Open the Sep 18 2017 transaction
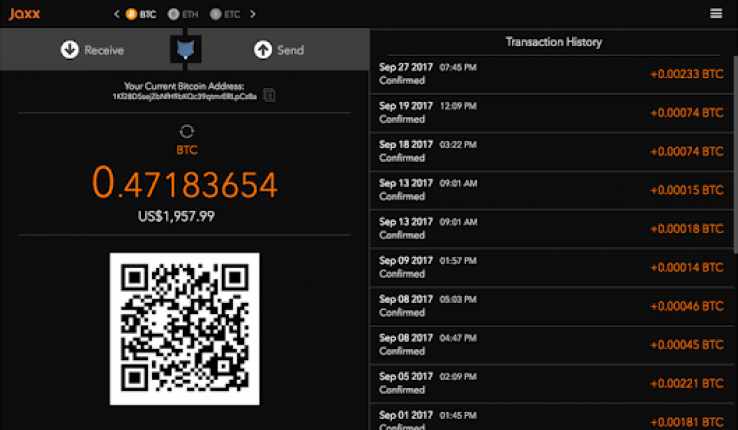Screen dimensions: 738x430 click(552, 151)
